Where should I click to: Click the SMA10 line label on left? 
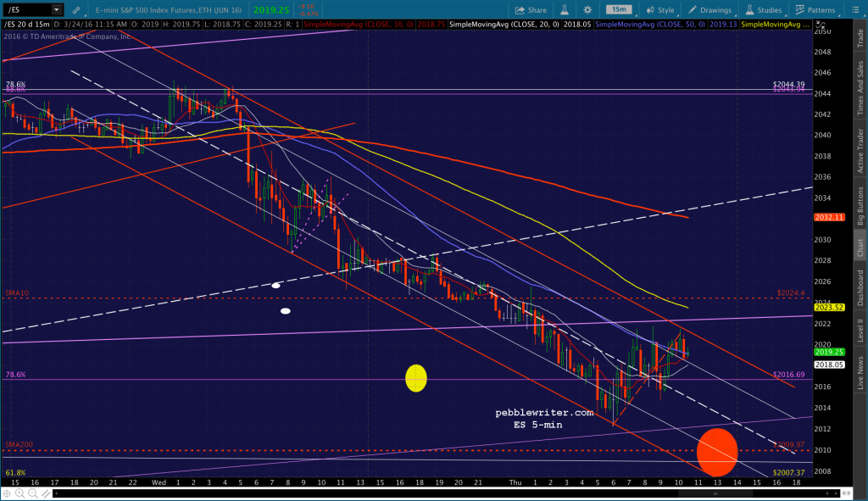(17, 292)
